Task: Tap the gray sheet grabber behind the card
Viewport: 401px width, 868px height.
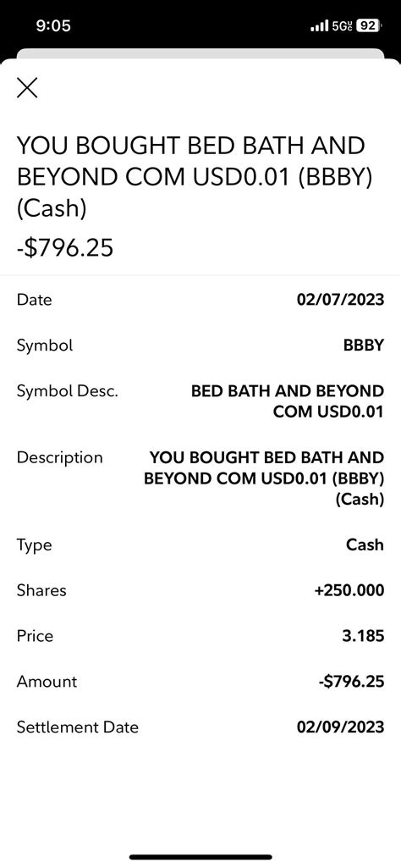Action: [200, 53]
